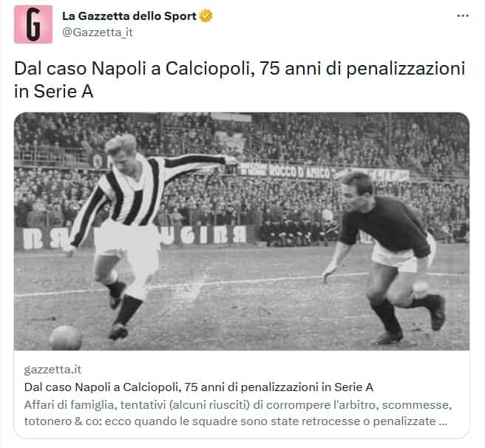
Task: Visit the @Gazzetta_it handle
Action: tap(98, 33)
